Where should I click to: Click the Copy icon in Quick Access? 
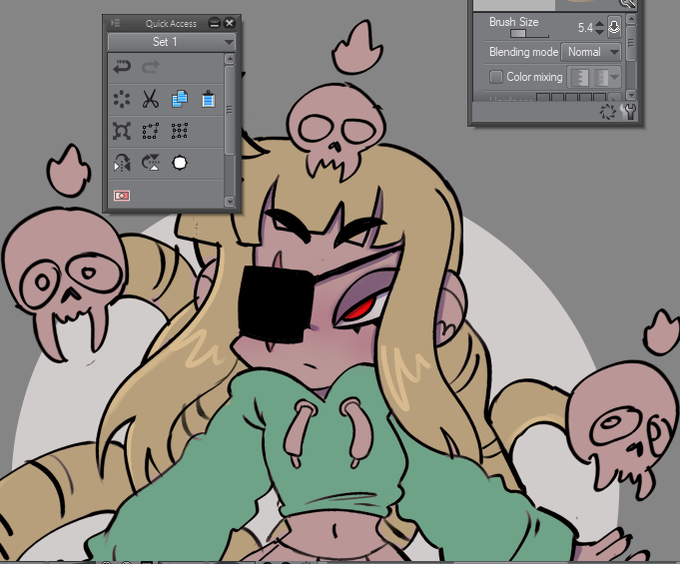[180, 99]
